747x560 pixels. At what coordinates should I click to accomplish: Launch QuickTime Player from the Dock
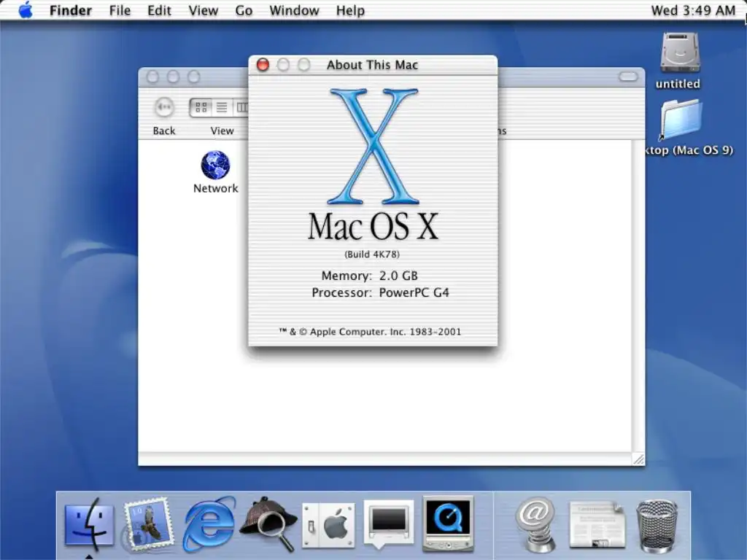point(448,524)
